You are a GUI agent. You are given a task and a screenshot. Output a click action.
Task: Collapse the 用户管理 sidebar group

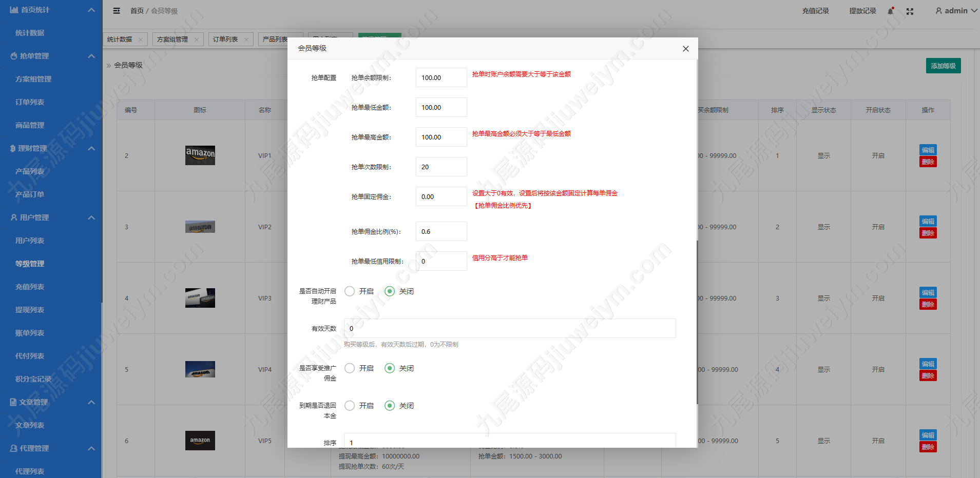pyautogui.click(x=91, y=217)
